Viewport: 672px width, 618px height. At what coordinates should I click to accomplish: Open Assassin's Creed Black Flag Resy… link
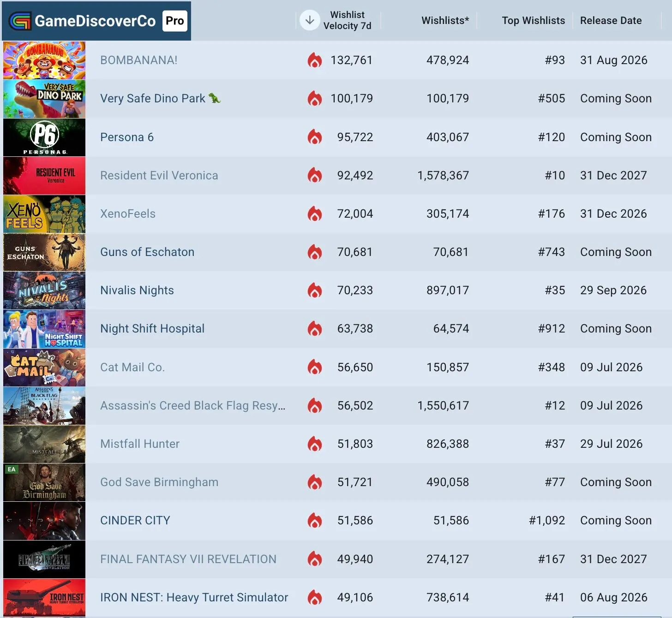click(x=193, y=405)
